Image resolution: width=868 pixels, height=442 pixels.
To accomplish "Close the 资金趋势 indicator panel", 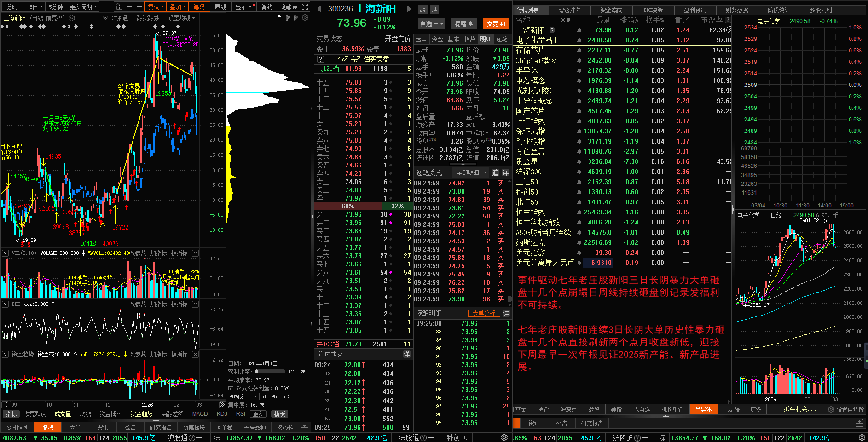I will (x=196, y=354).
